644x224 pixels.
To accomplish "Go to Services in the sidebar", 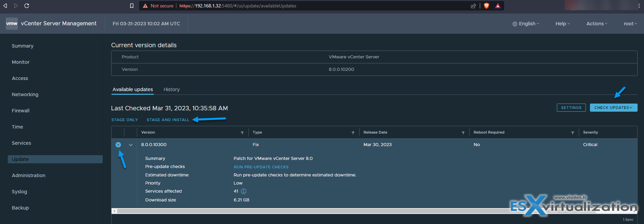I will pos(21,143).
